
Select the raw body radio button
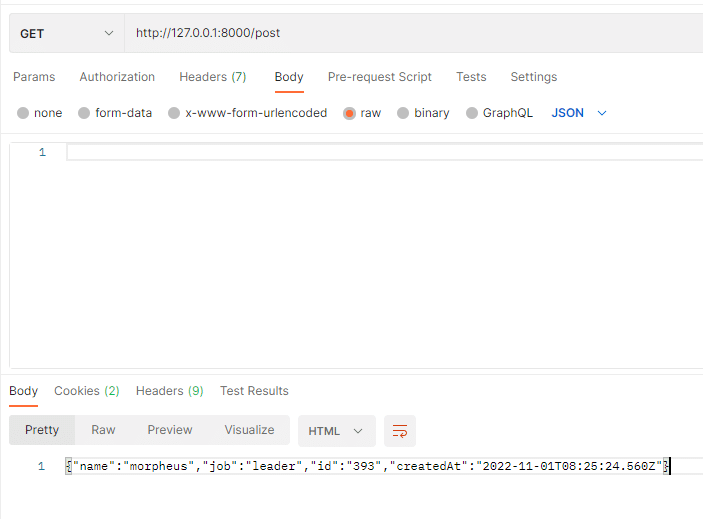click(350, 113)
